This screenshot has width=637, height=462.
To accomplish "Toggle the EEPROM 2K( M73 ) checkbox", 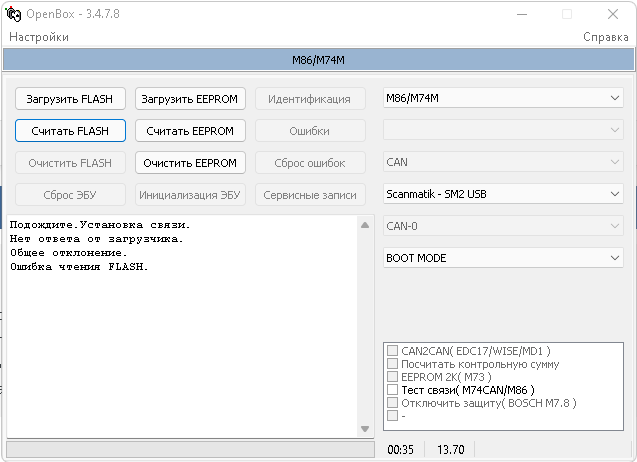I will (x=392, y=377).
